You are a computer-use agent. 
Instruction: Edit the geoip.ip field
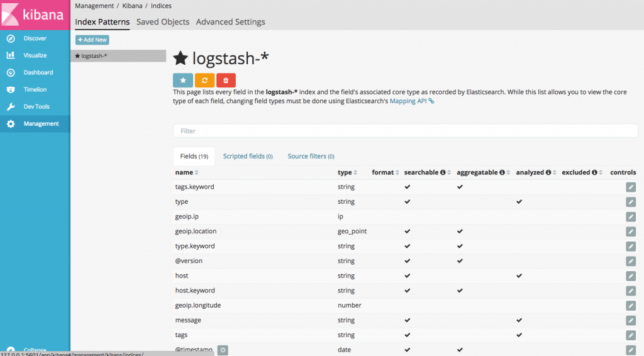(631, 217)
